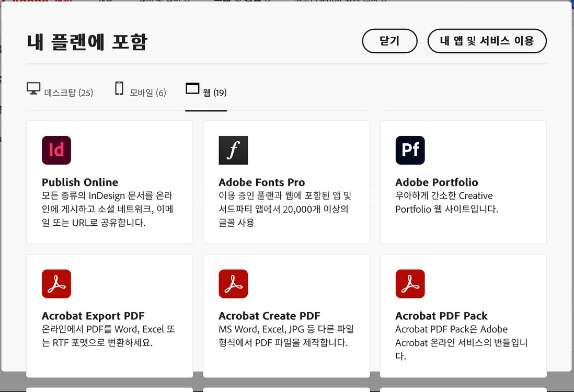Open 내 앱 및 서비스 이용

[487, 41]
